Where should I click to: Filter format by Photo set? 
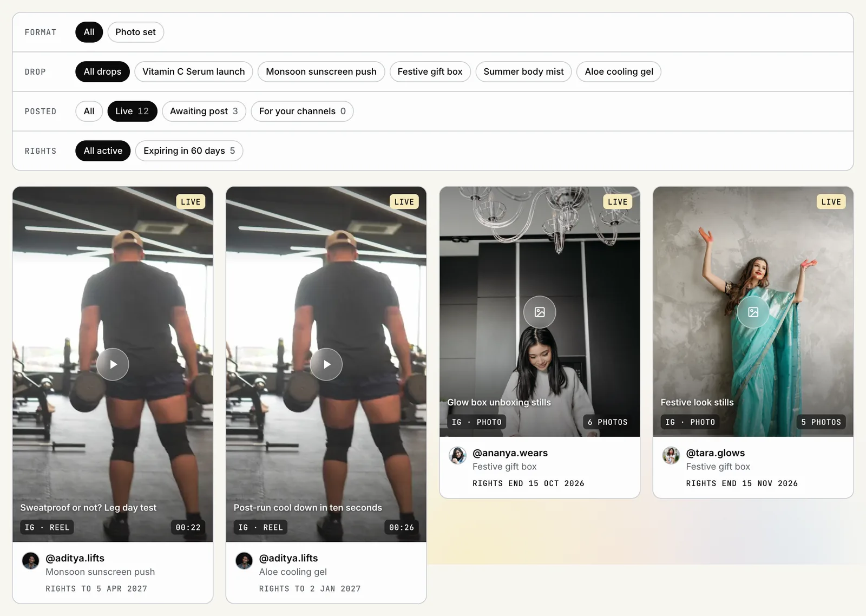click(135, 32)
